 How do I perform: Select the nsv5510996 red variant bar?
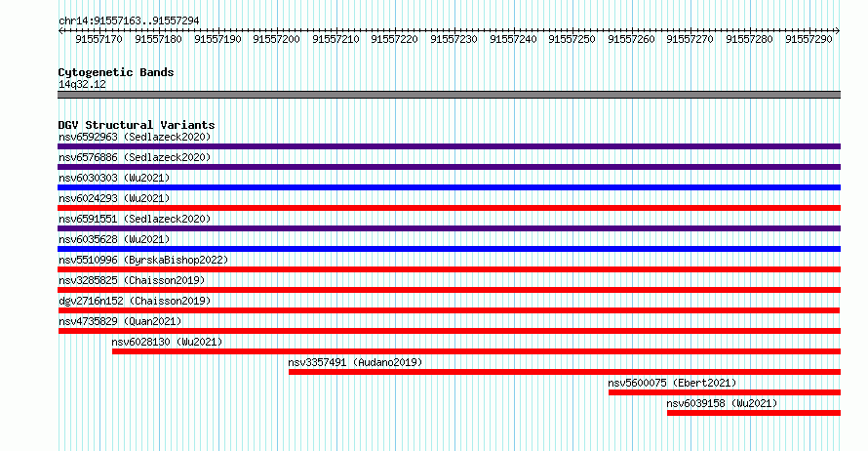coord(449,269)
